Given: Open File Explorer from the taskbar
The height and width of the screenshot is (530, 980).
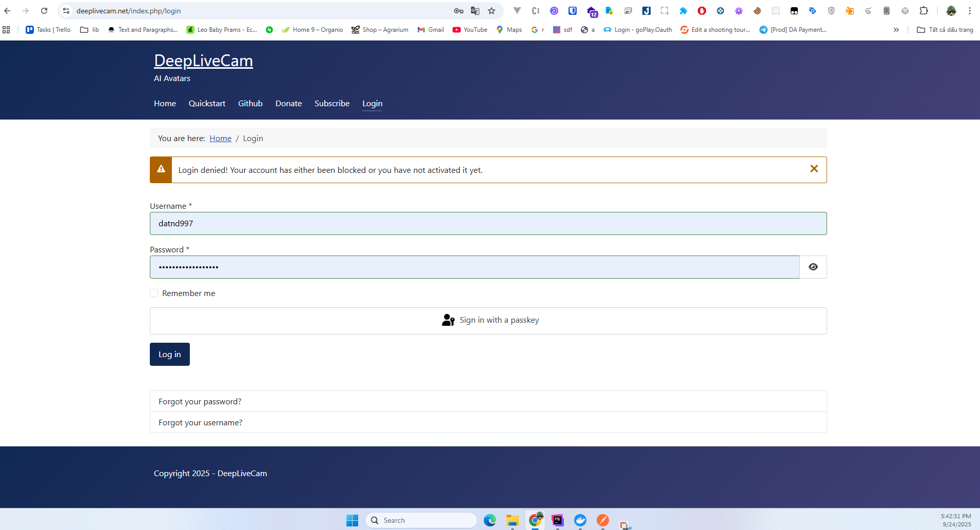Looking at the screenshot, I should 512,520.
